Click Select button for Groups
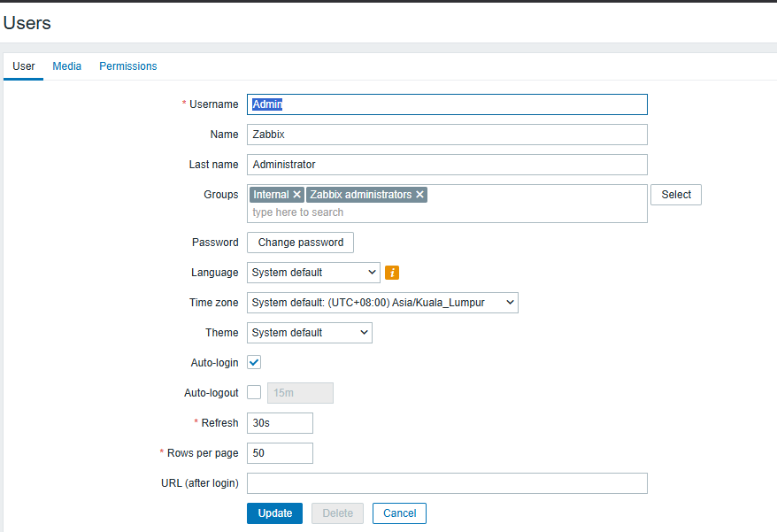The image size is (777, 532). point(676,195)
